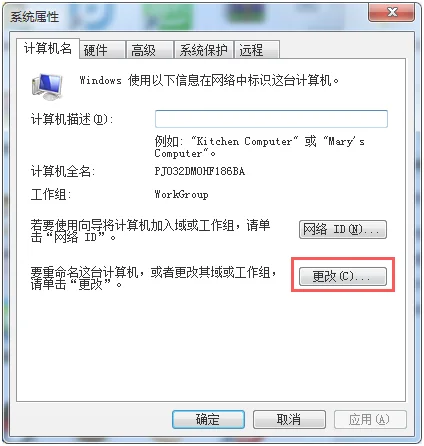Image resolution: width=424 pixels, height=446 pixels.
Task: Select the 系统保护 tab
Action: 204,50
